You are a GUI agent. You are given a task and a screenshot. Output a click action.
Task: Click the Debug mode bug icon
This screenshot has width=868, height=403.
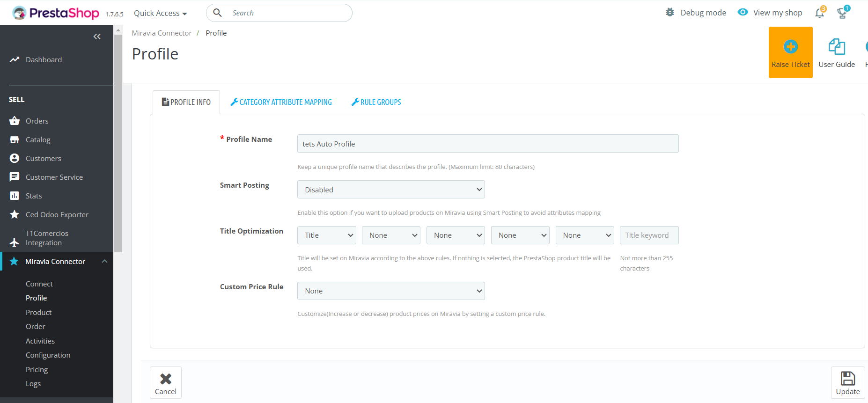(x=670, y=12)
